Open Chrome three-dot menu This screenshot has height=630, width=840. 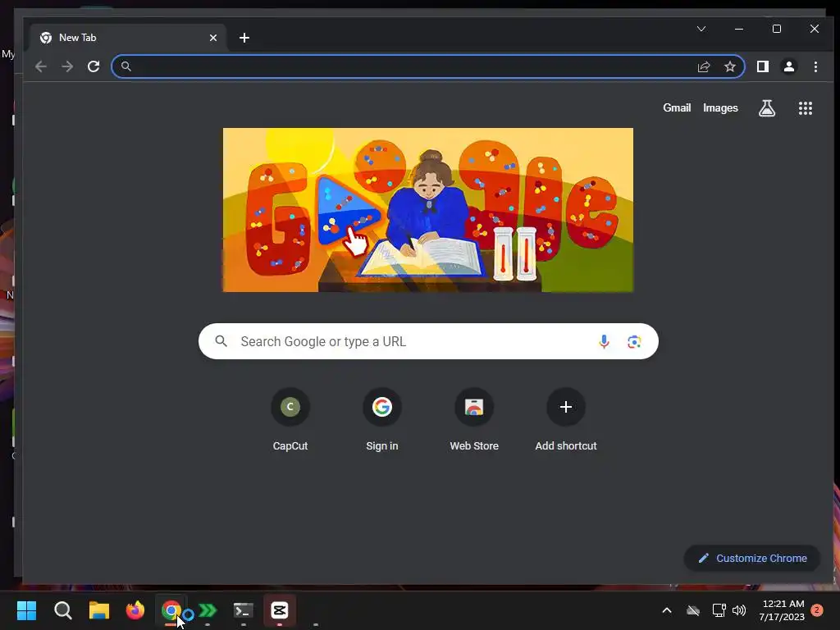click(815, 66)
